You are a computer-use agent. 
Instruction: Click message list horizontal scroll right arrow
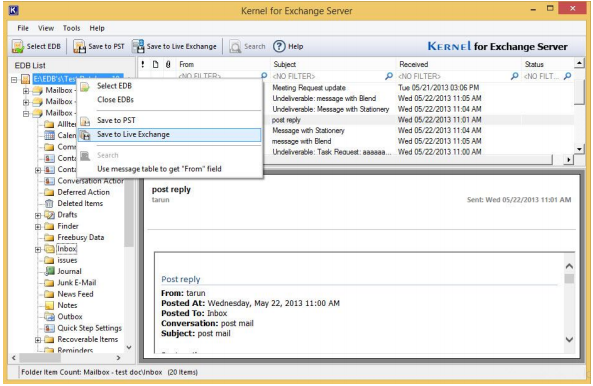click(x=568, y=160)
